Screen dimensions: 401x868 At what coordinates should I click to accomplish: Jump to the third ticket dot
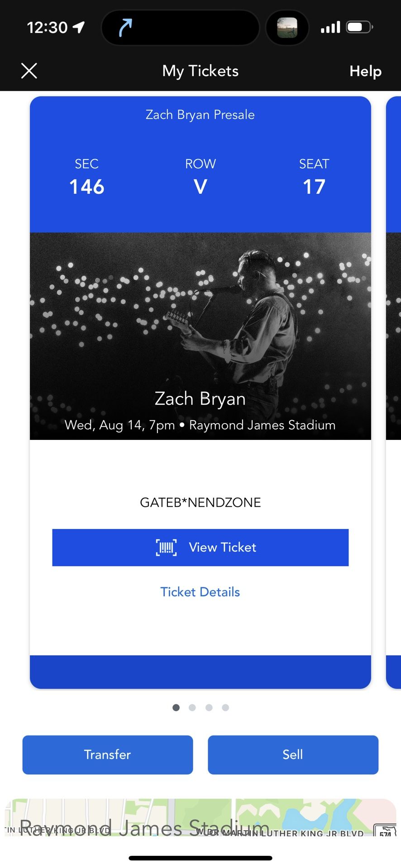(x=209, y=708)
